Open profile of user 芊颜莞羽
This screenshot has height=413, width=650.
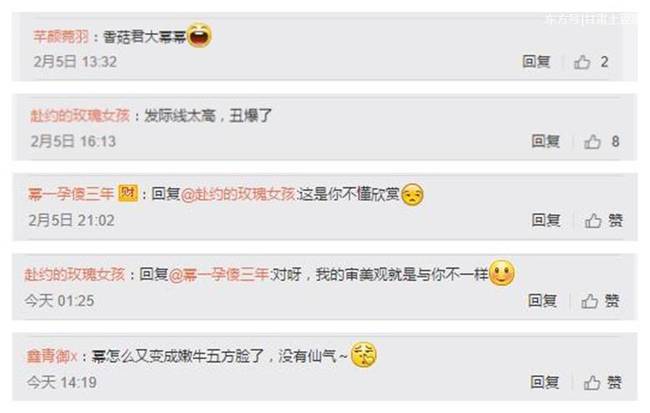[x=61, y=37]
